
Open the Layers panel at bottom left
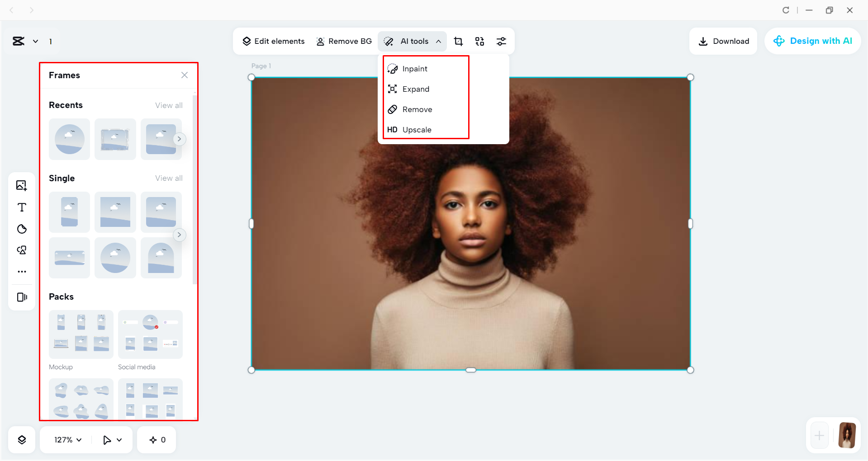[21, 439]
